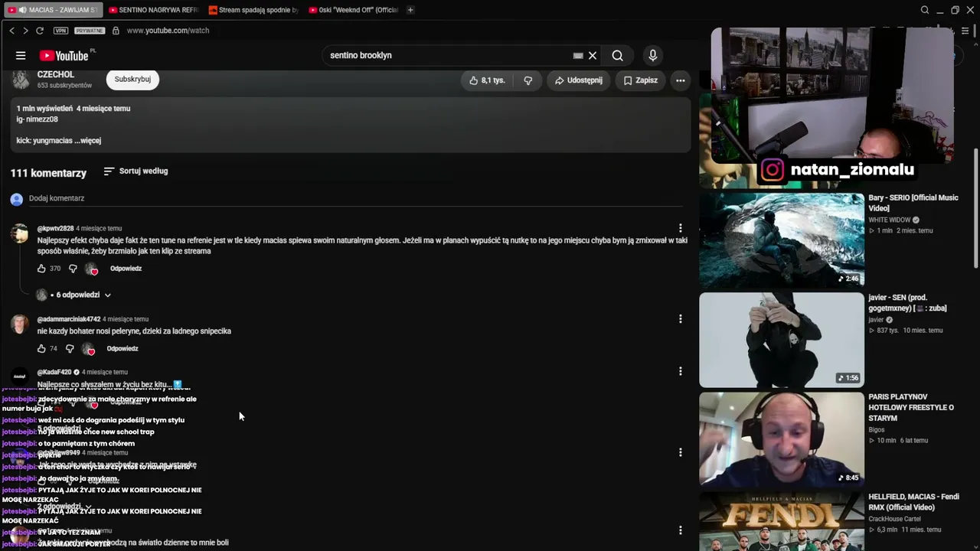
Task: Click the PRYWATNE private mode badge
Action: coord(90,31)
